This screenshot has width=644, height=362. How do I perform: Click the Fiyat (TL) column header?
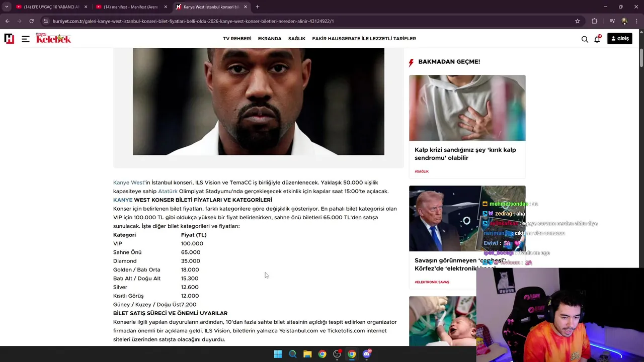(x=194, y=235)
